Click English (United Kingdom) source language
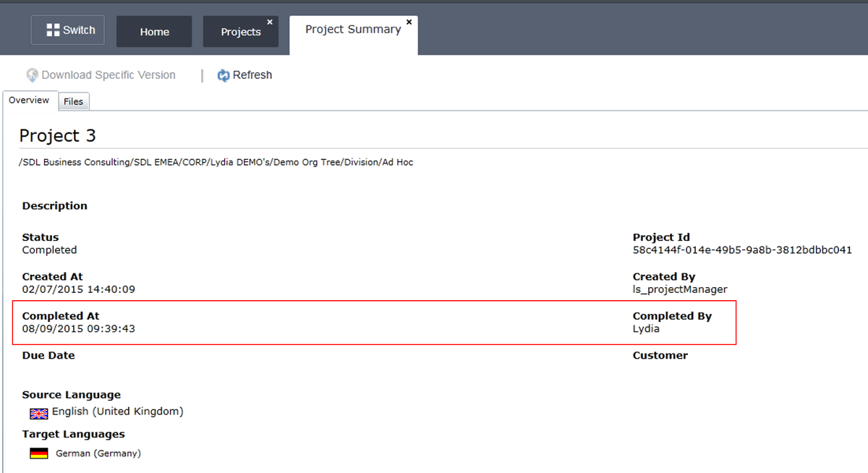The image size is (868, 473). 118,412
